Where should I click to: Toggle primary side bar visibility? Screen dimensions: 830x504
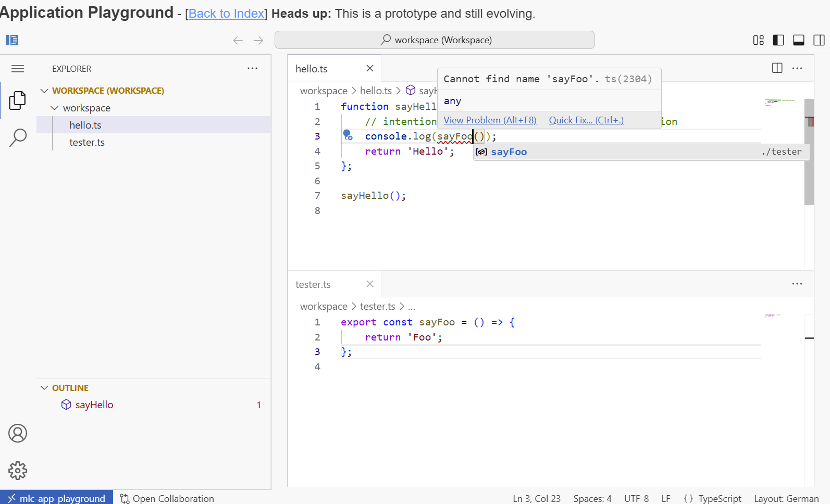tap(778, 40)
